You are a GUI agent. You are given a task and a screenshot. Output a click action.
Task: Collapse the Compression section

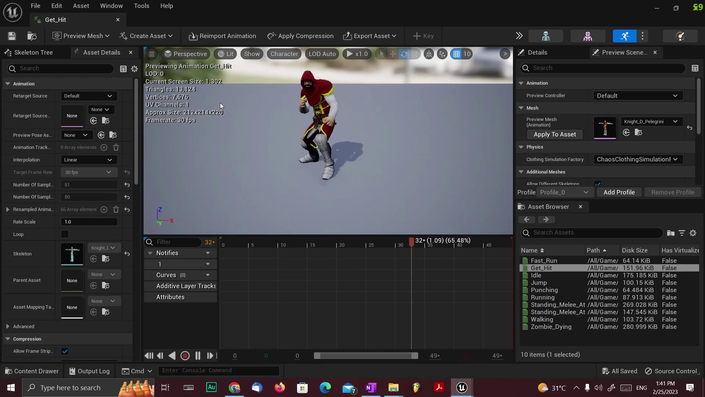point(8,339)
